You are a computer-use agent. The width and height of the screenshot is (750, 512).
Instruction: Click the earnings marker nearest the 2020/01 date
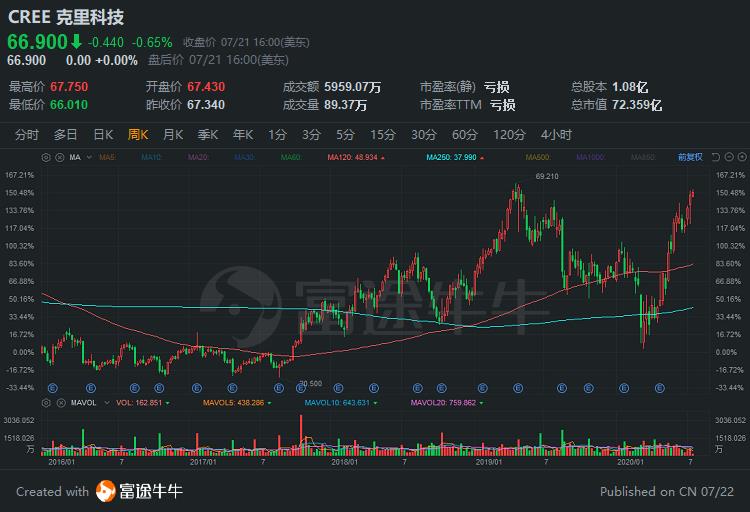pyautogui.click(x=624, y=388)
